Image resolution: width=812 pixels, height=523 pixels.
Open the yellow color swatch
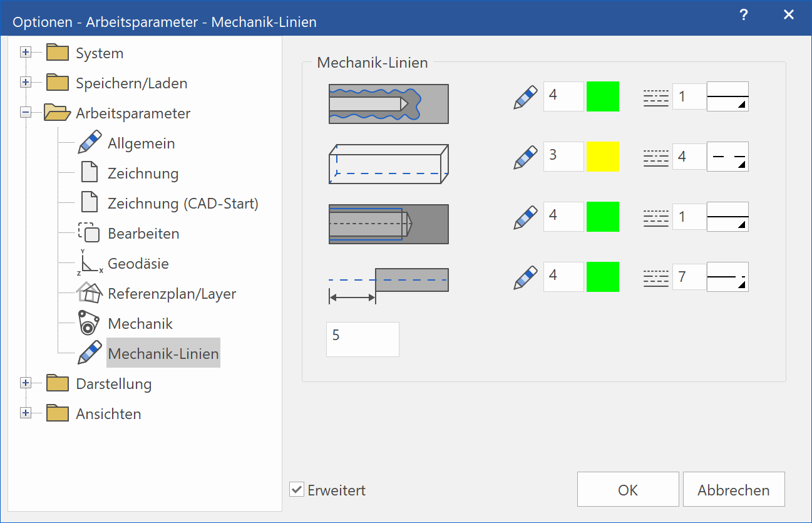coord(603,157)
